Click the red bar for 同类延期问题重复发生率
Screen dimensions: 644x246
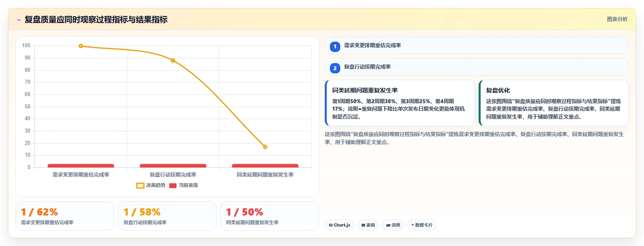pyautogui.click(x=265, y=166)
